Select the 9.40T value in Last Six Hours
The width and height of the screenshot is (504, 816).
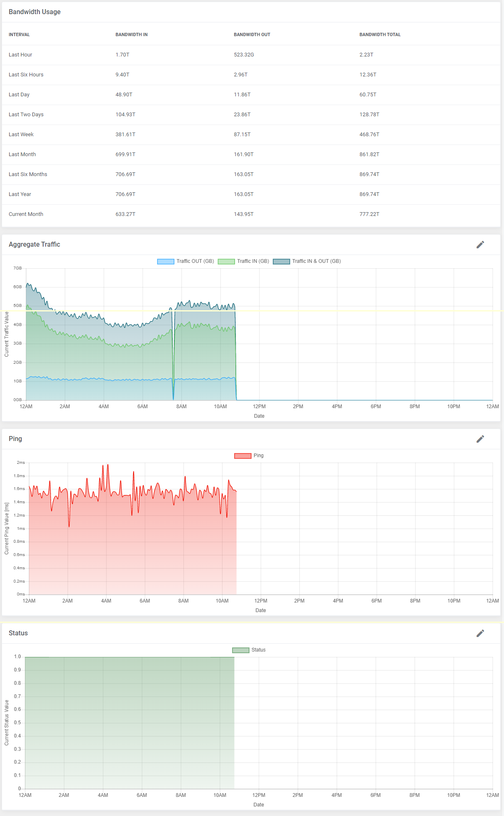coord(122,75)
